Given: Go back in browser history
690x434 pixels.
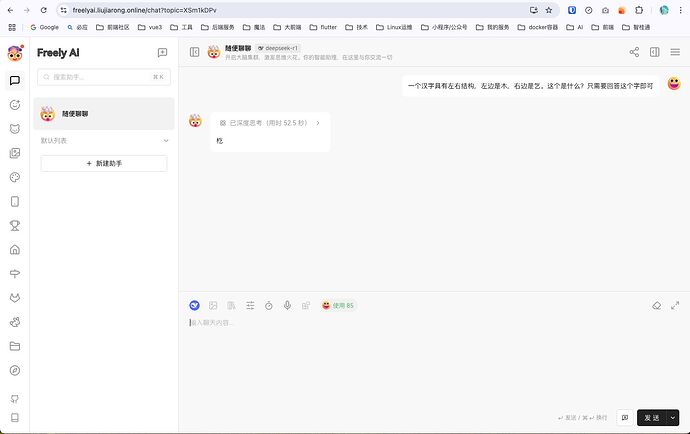Looking at the screenshot, I should pyautogui.click(x=11, y=10).
